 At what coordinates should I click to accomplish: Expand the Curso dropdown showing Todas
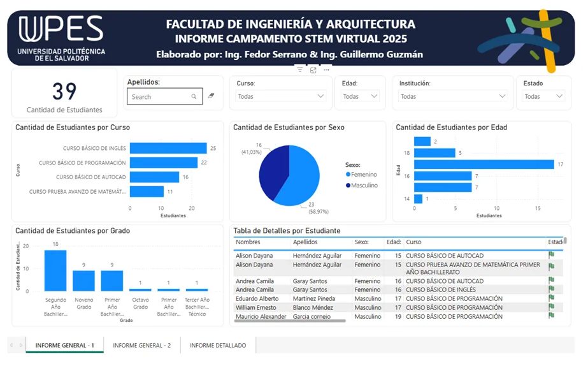click(x=281, y=96)
